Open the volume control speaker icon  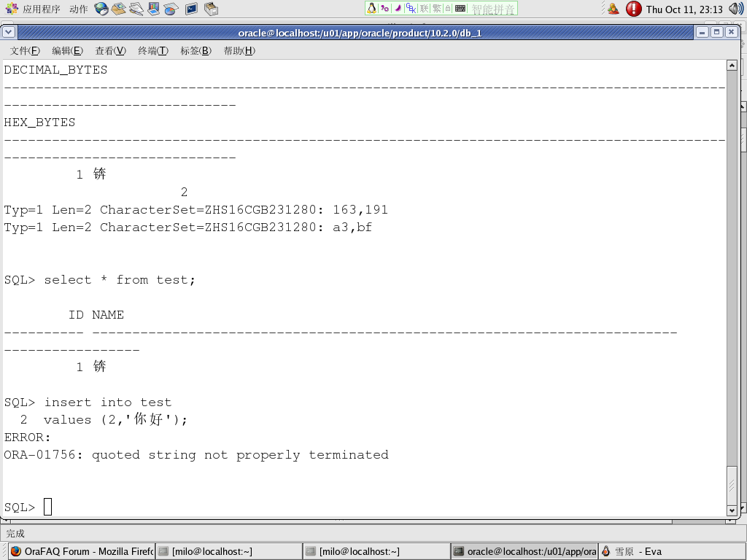tap(735, 9)
